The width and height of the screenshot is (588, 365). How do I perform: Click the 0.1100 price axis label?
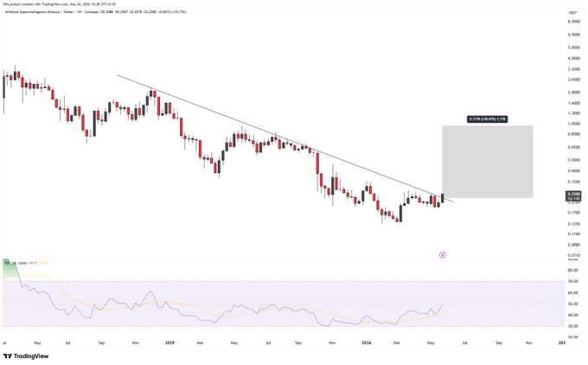pos(574,234)
